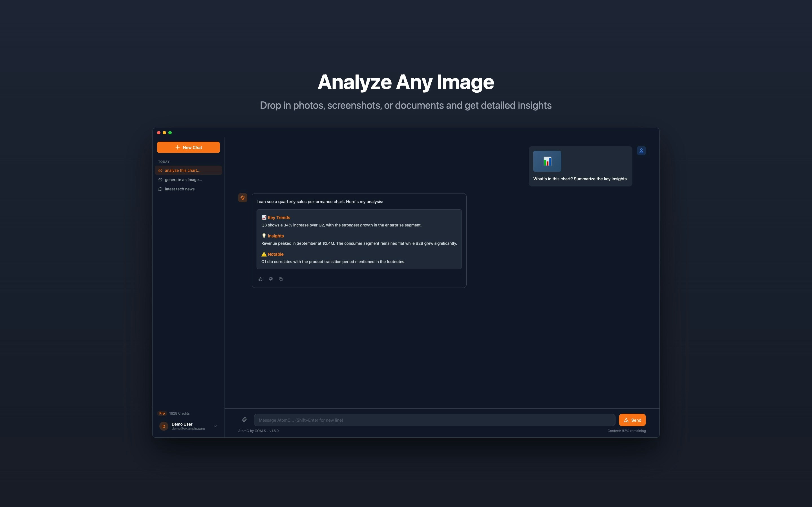Click the New Chat button
Screen dimensions: 812x507
coord(188,147)
